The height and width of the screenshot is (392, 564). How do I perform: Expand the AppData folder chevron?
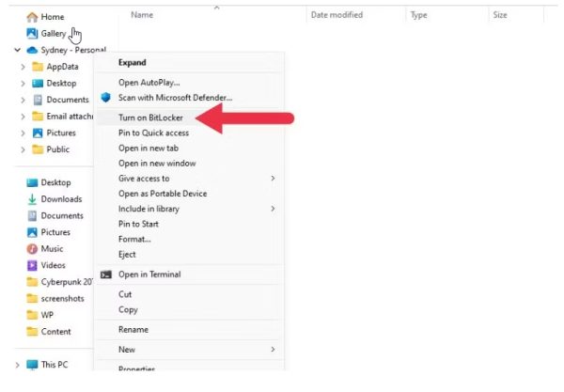coord(23,67)
